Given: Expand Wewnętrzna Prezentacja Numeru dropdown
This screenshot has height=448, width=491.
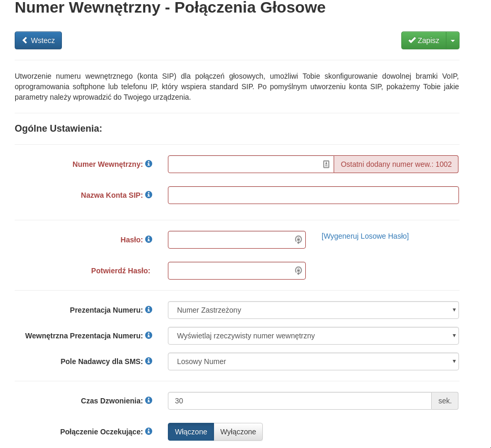Looking at the screenshot, I should 313,336.
